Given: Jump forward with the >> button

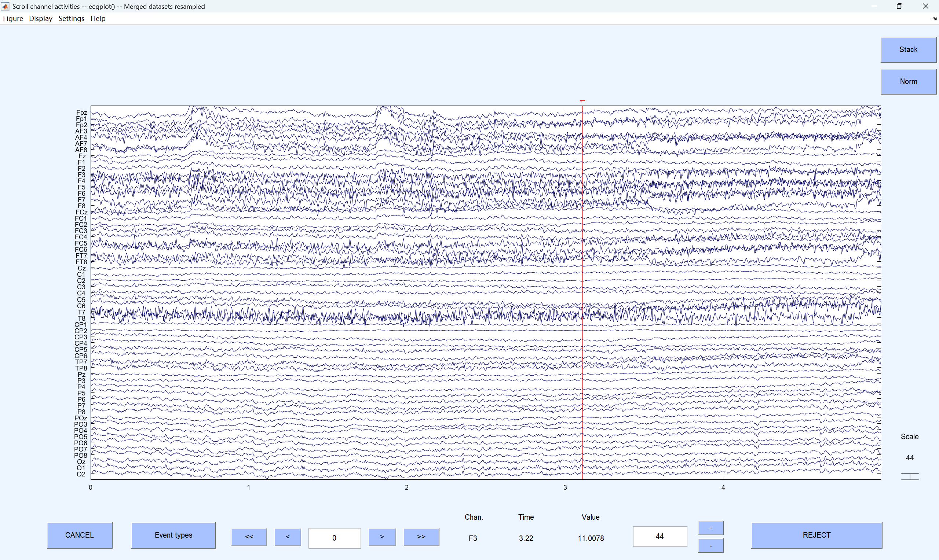Looking at the screenshot, I should coord(421,537).
